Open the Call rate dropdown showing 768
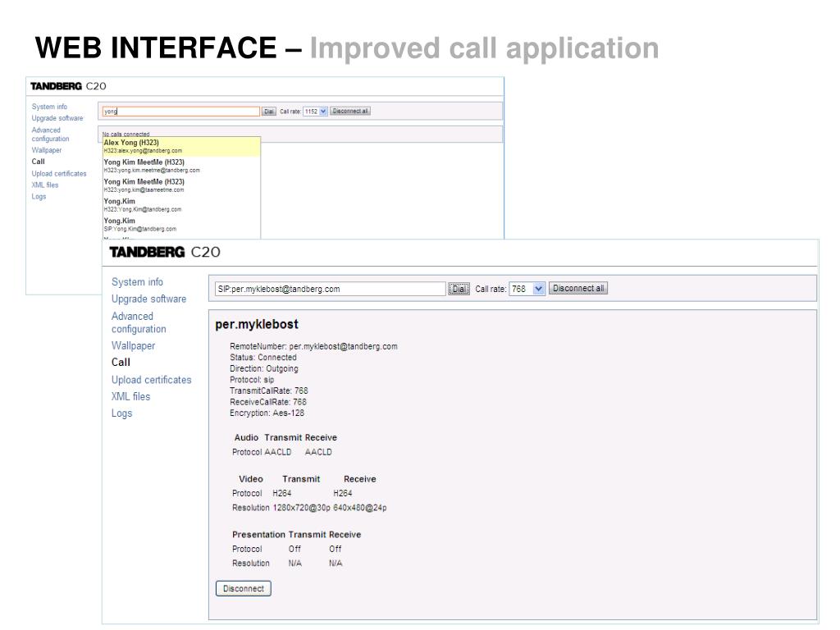 coord(527,289)
